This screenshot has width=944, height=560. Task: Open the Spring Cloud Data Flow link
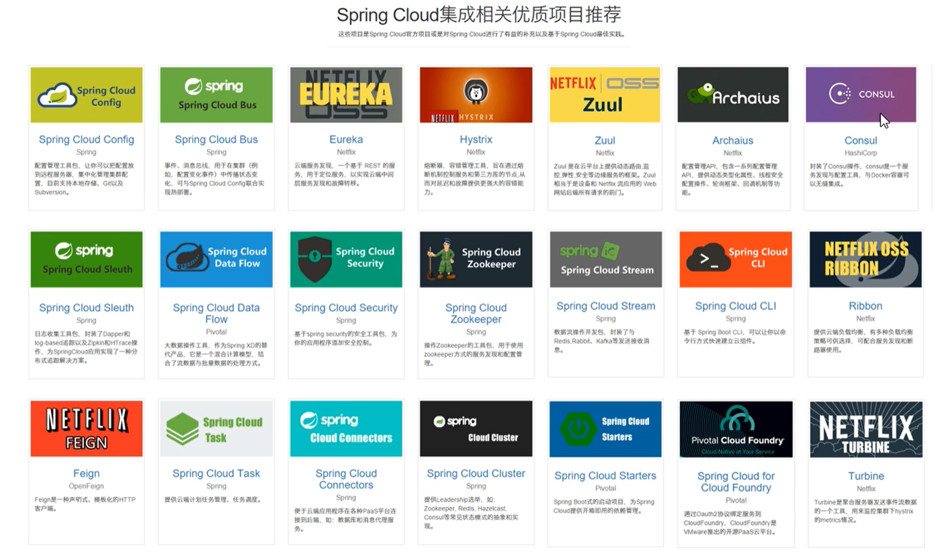click(216, 313)
